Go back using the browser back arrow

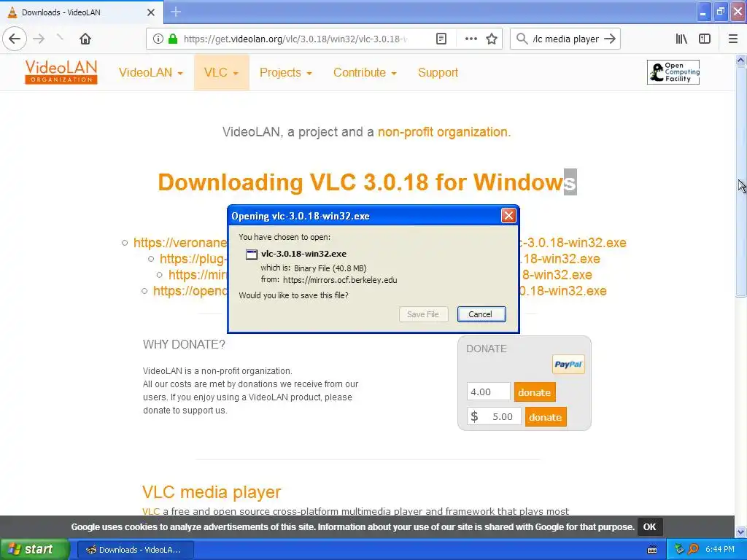click(15, 39)
